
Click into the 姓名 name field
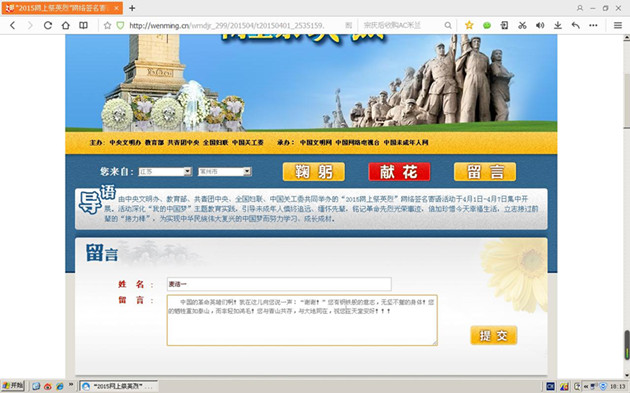(x=279, y=284)
